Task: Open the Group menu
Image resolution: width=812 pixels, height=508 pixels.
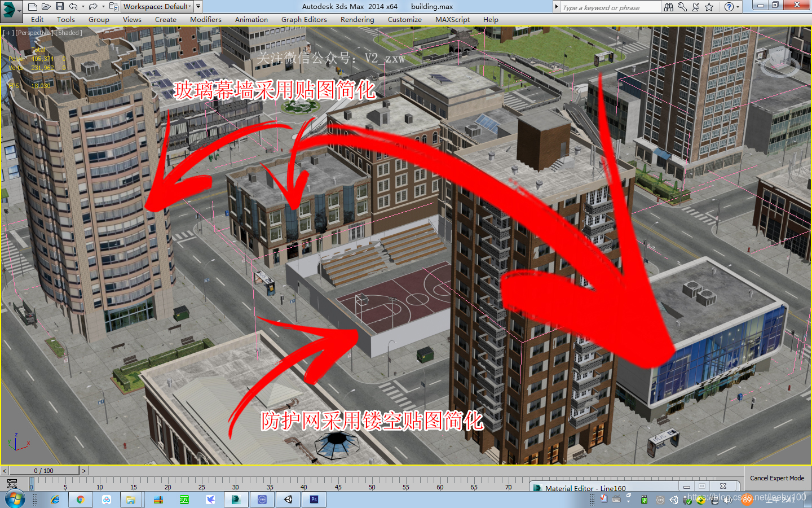Action: point(99,20)
